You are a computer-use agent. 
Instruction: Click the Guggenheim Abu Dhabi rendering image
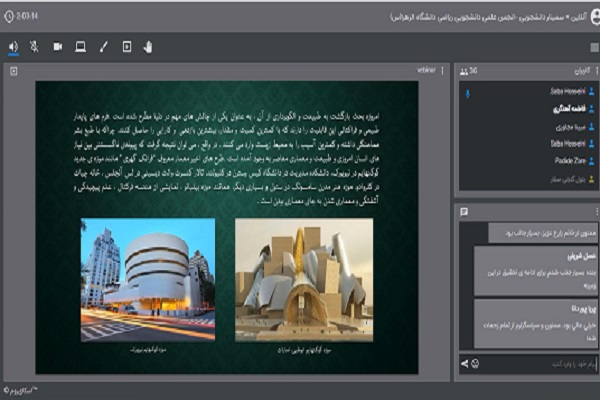pyautogui.click(x=304, y=280)
